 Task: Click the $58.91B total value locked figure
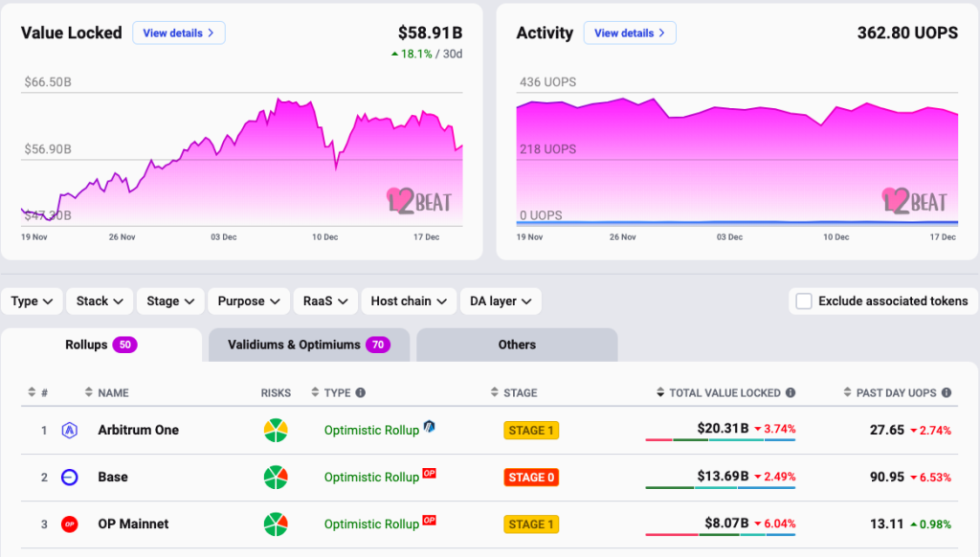pos(430,33)
